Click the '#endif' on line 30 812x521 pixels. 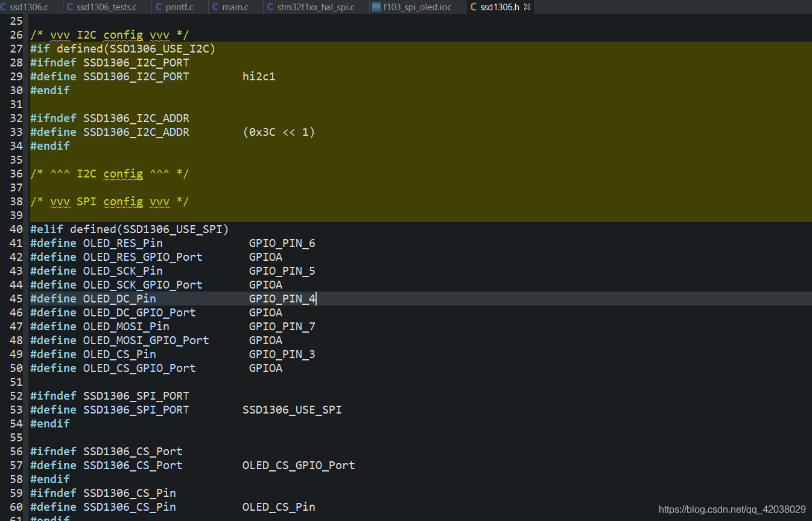50,91
